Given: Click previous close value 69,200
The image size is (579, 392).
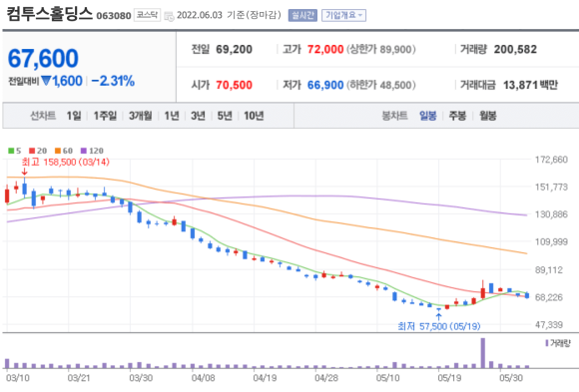Looking at the screenshot, I should click(x=235, y=49).
